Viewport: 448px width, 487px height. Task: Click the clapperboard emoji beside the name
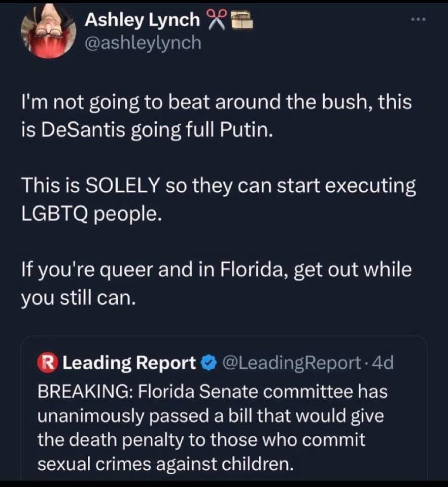coord(242,20)
